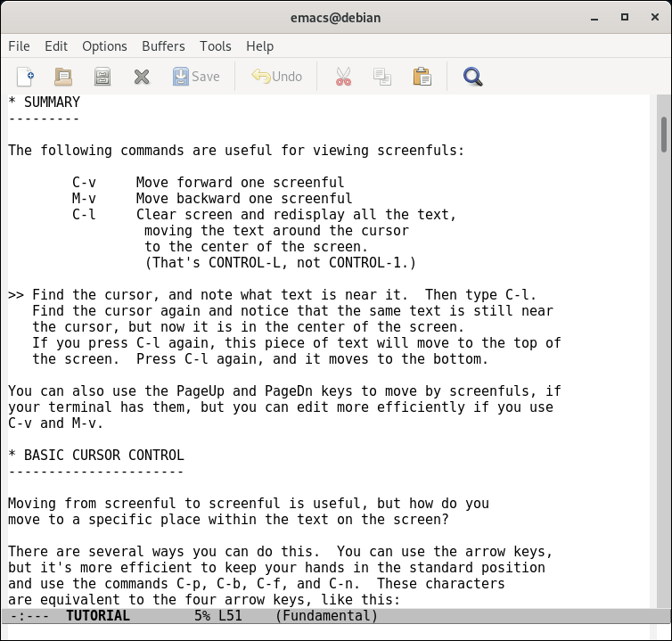This screenshot has height=641, width=672.
Task: Click the vertical scrollbar thumb
Action: point(663,134)
